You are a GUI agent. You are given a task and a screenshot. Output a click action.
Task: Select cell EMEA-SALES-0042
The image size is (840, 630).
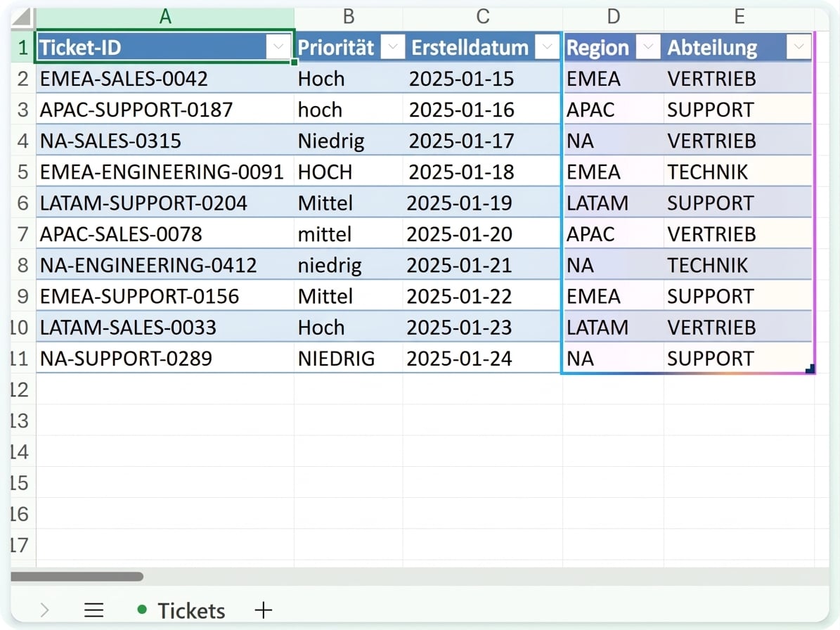click(x=165, y=79)
